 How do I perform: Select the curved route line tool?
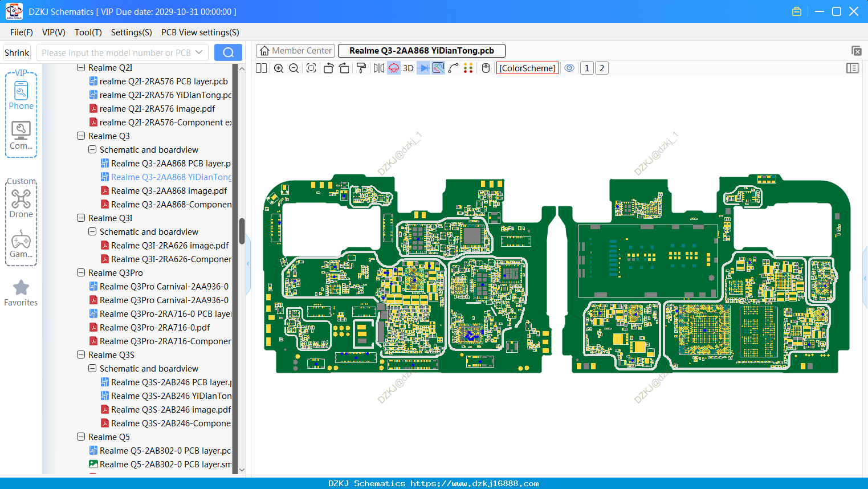tap(454, 68)
